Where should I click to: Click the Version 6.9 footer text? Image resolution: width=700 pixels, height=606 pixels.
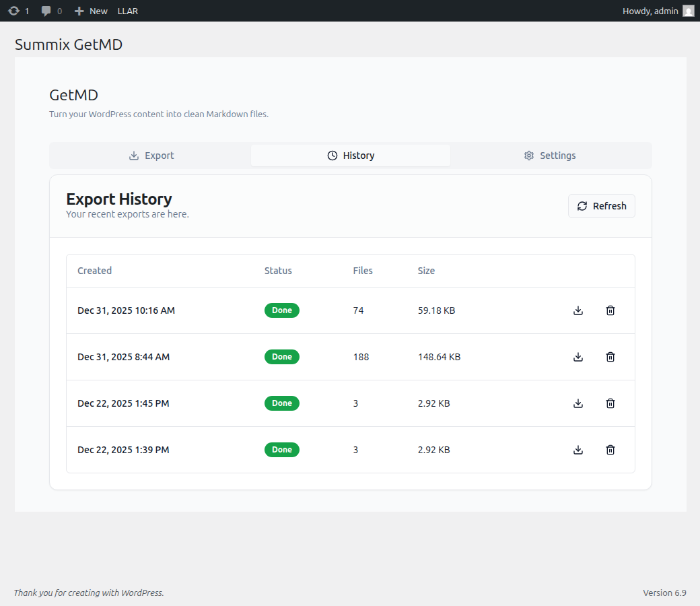[664, 593]
